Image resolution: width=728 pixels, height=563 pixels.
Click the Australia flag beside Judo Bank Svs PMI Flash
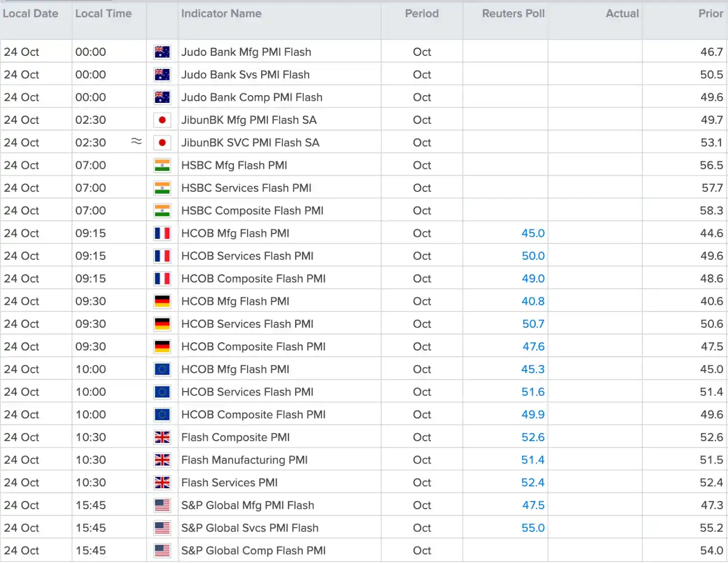162,75
